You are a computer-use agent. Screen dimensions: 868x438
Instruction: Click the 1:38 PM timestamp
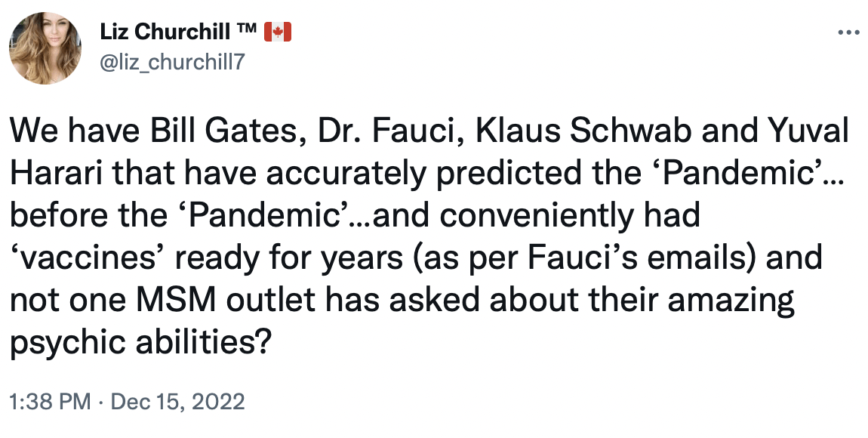coord(51,401)
